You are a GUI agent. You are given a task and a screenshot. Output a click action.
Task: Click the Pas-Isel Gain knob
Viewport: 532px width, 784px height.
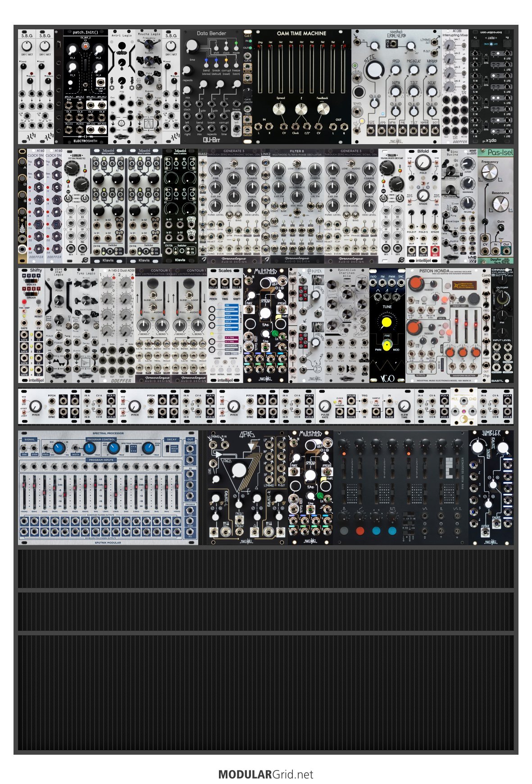tap(500, 227)
